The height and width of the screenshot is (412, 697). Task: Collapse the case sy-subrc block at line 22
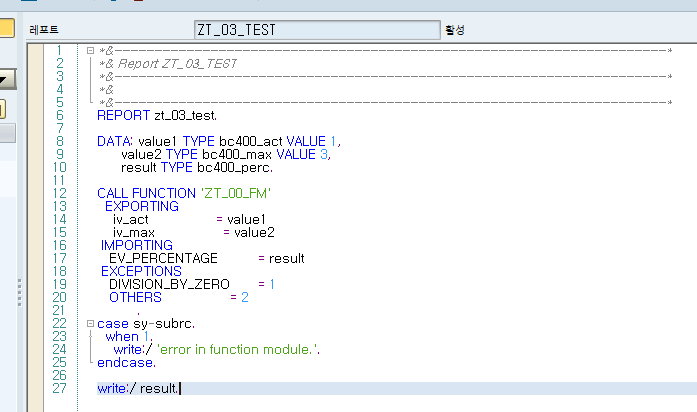point(90,324)
